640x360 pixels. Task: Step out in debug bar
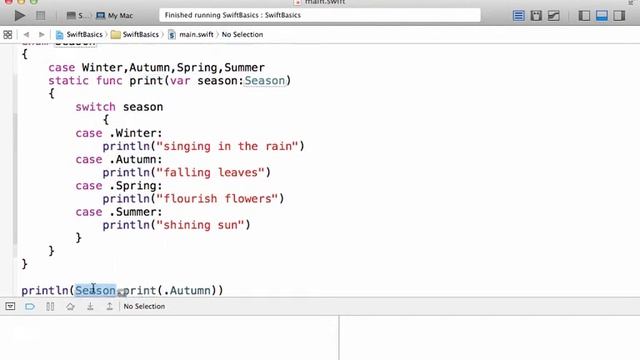[x=109, y=306]
